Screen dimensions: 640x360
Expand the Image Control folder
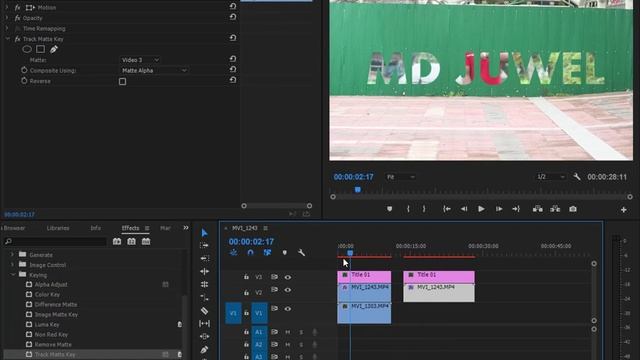pos(12,265)
